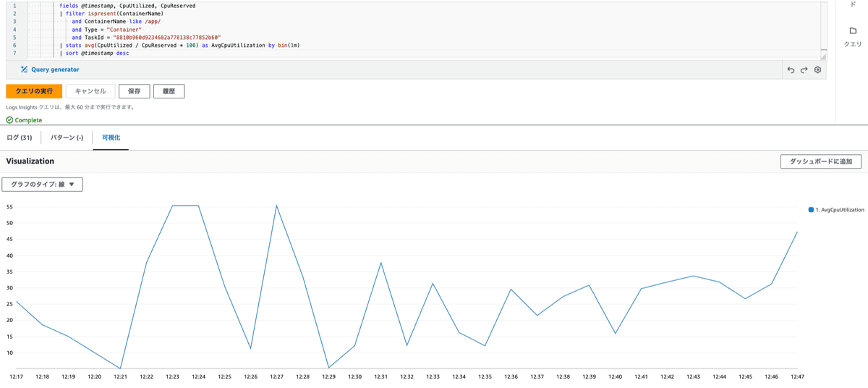Switch to the ログ (31) tab
Viewport: 868px width, 388px height.
[x=20, y=138]
